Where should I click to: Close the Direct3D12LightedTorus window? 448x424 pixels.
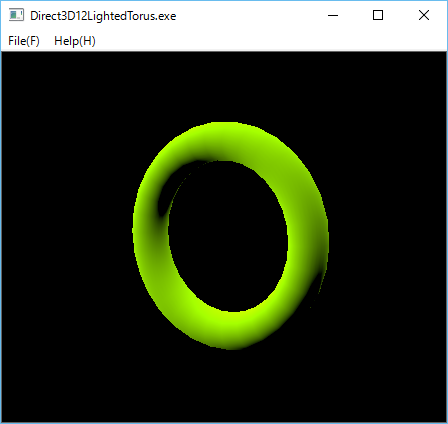pos(424,15)
